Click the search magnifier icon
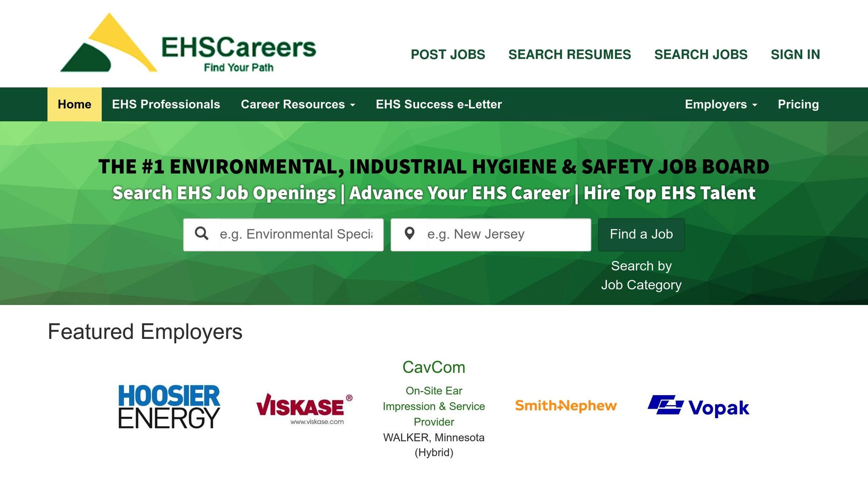This screenshot has width=868, height=488. [x=203, y=234]
